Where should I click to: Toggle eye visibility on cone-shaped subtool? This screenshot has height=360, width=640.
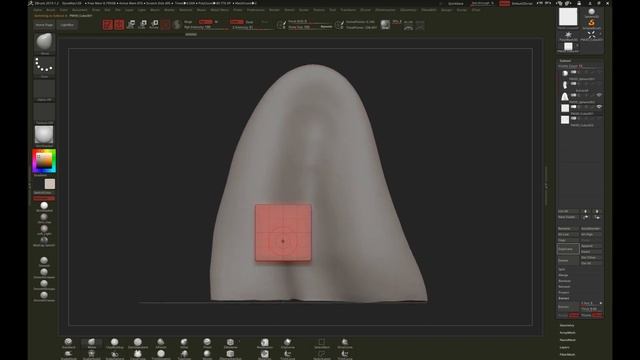click(599, 95)
